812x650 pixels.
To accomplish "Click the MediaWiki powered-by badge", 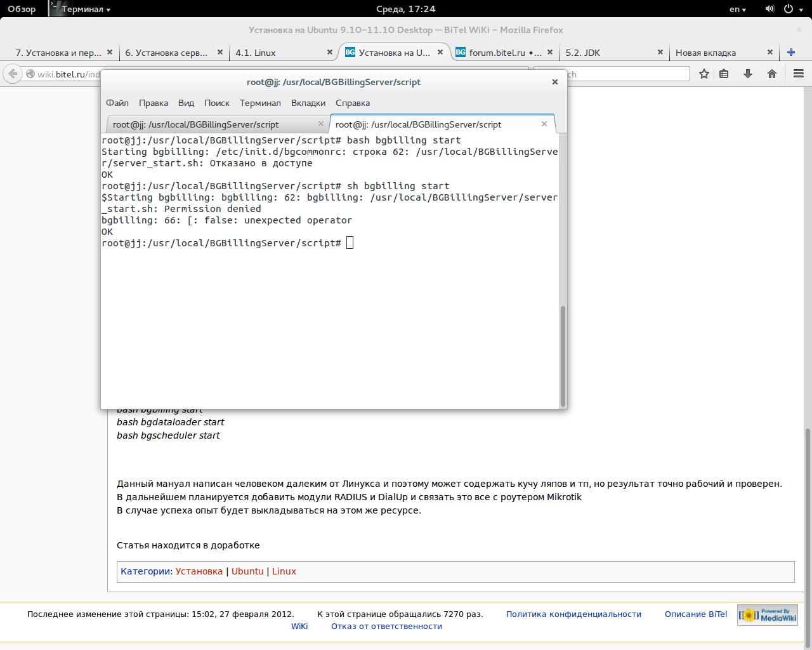I will [x=768, y=615].
